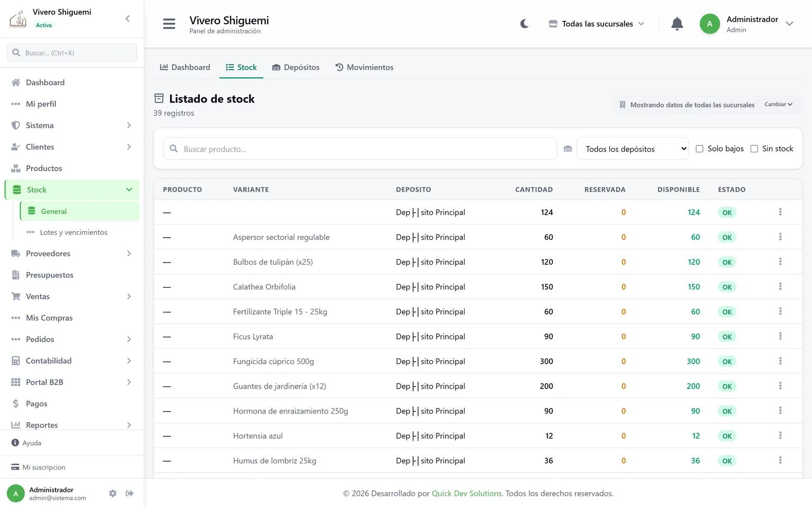Viewport: 812px width, 508px height.
Task: Click 39 registros count text
Action: [174, 113]
